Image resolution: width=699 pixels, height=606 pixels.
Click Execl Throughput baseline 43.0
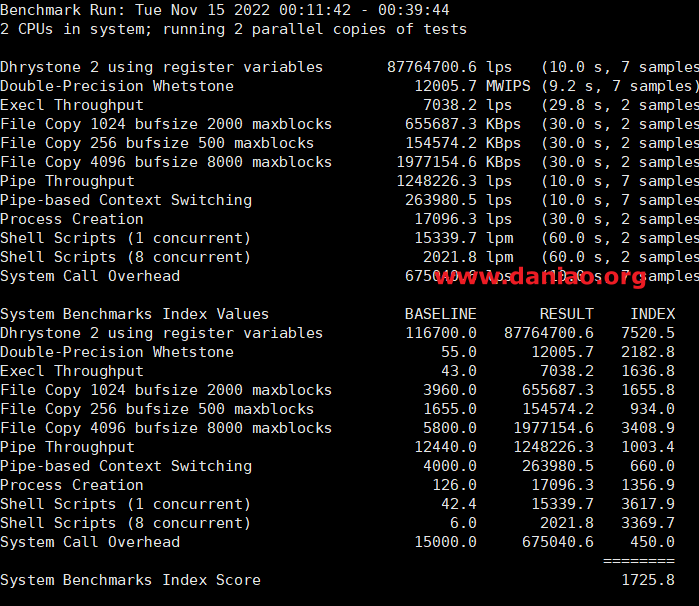coord(459,371)
